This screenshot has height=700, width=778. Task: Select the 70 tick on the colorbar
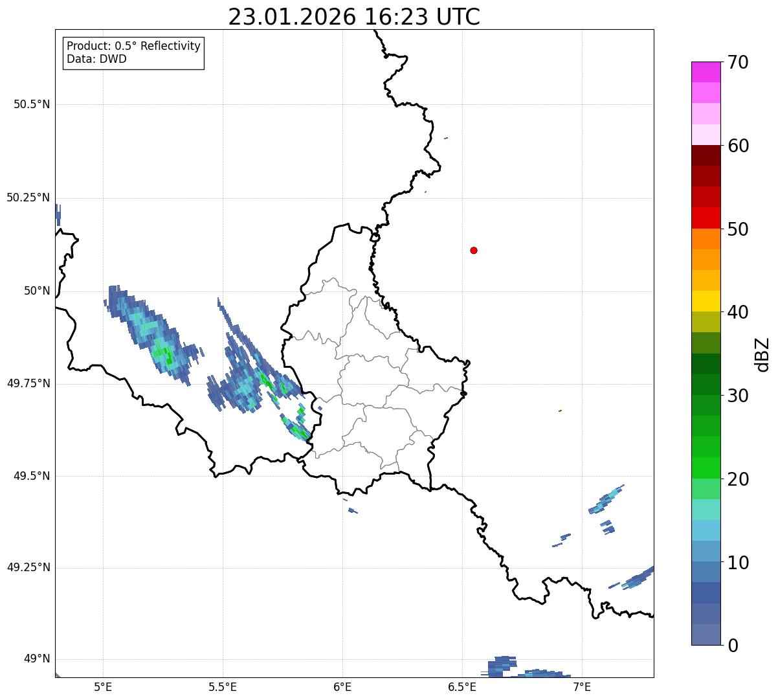[x=738, y=62]
